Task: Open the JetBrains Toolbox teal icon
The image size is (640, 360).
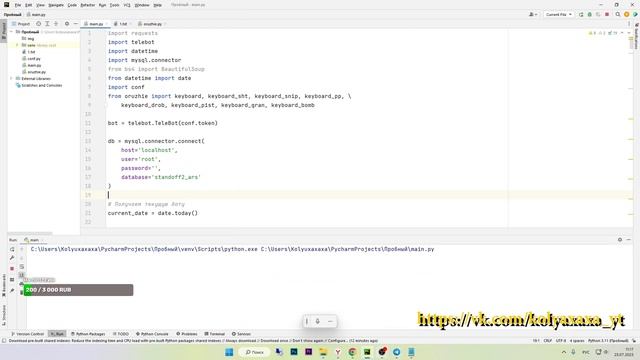Action: pos(635,14)
